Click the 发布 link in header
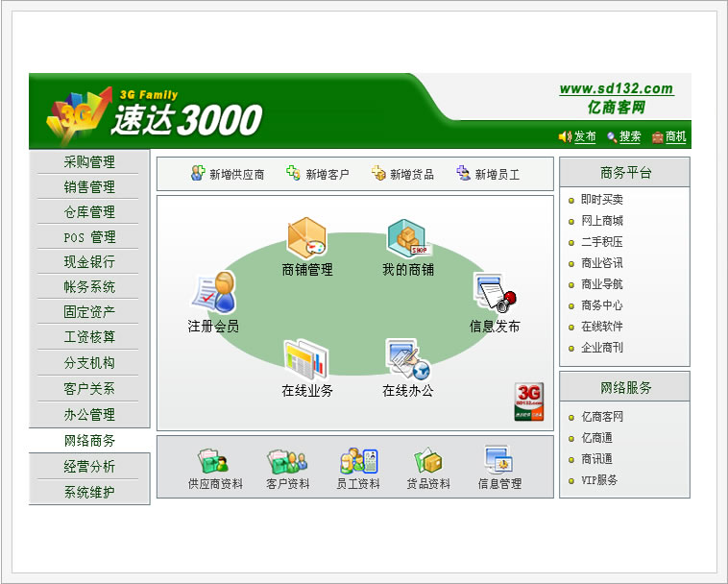 pyautogui.click(x=585, y=137)
